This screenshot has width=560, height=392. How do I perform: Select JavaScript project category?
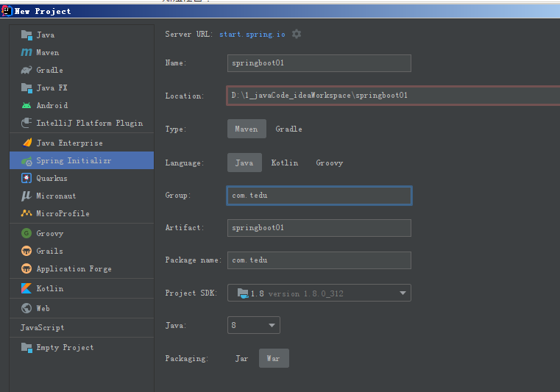tap(43, 327)
